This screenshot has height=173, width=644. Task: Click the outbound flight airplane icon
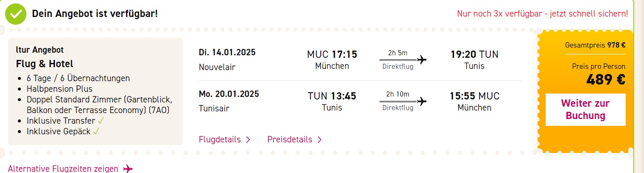422,59
